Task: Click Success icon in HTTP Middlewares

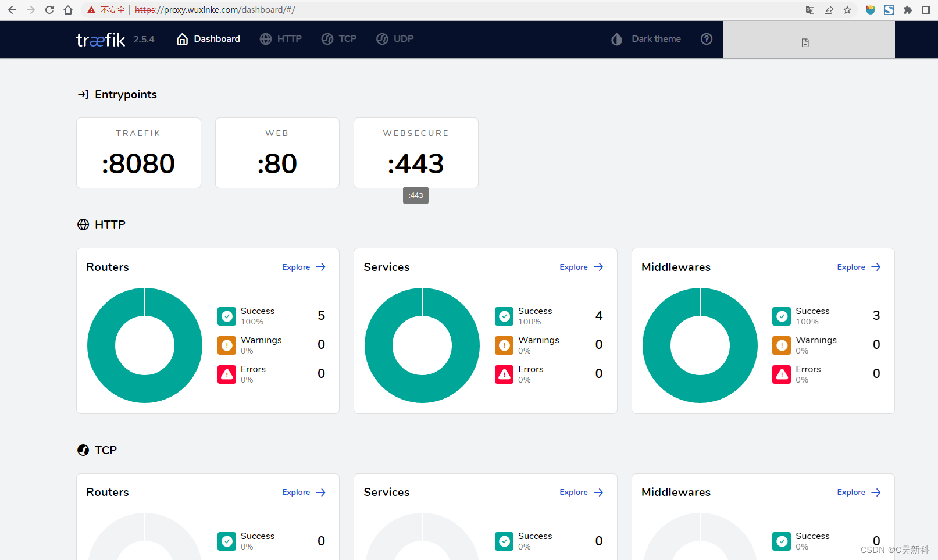Action: tap(782, 316)
